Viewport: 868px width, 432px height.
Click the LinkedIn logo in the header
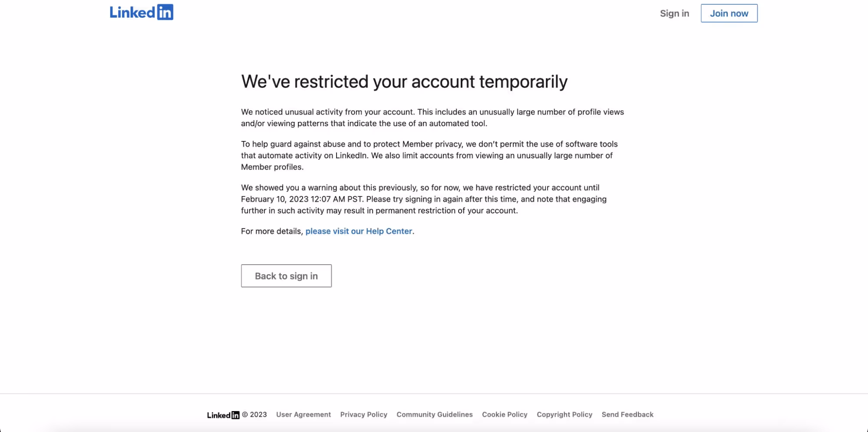pyautogui.click(x=141, y=12)
